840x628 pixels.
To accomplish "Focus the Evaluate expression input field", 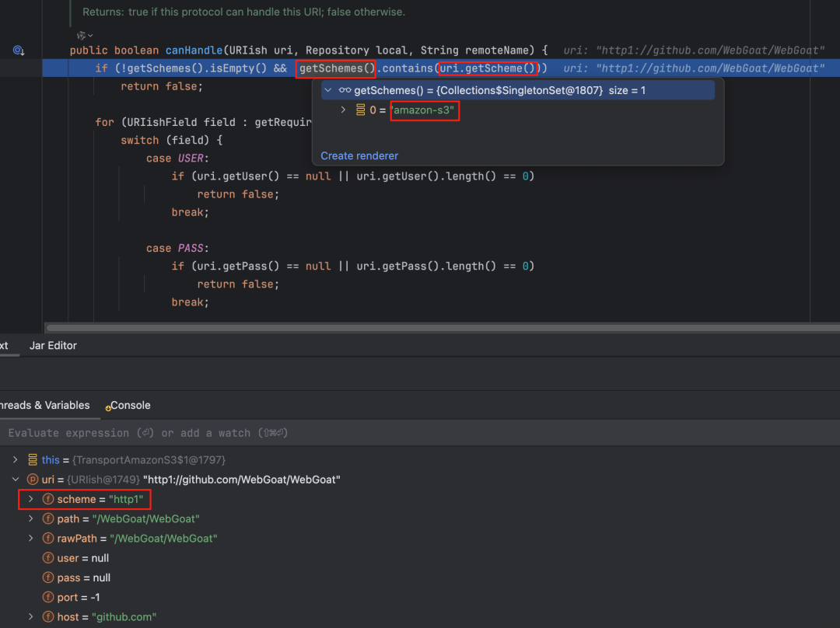I will (420, 433).
